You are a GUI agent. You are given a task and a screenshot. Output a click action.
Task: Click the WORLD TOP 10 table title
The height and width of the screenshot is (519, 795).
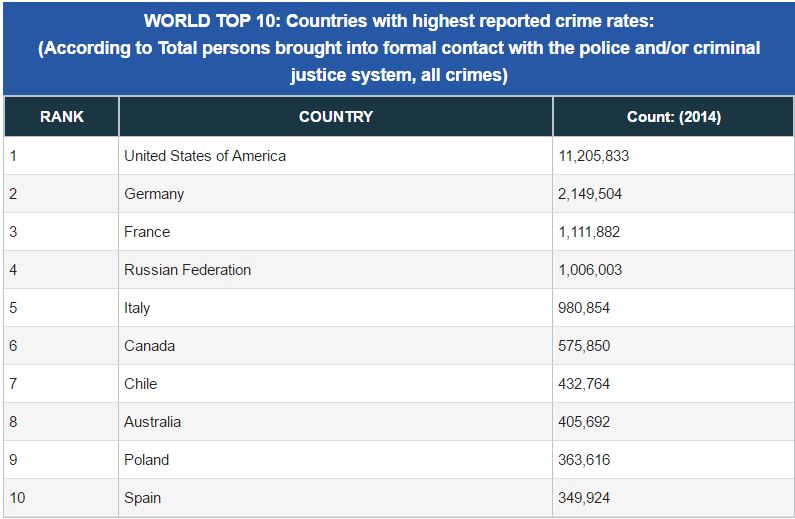click(399, 48)
